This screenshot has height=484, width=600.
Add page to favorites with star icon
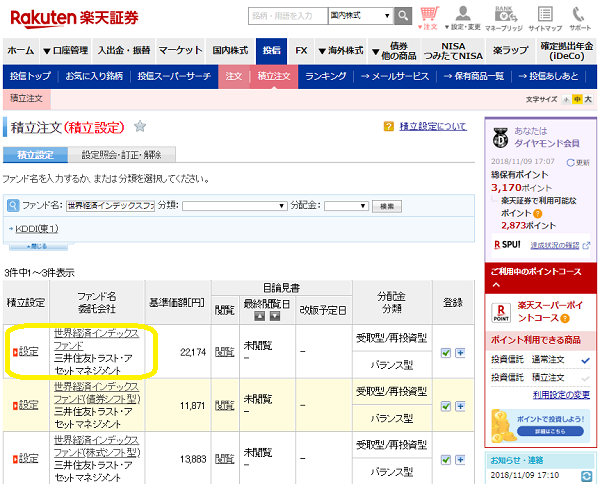[x=140, y=126]
